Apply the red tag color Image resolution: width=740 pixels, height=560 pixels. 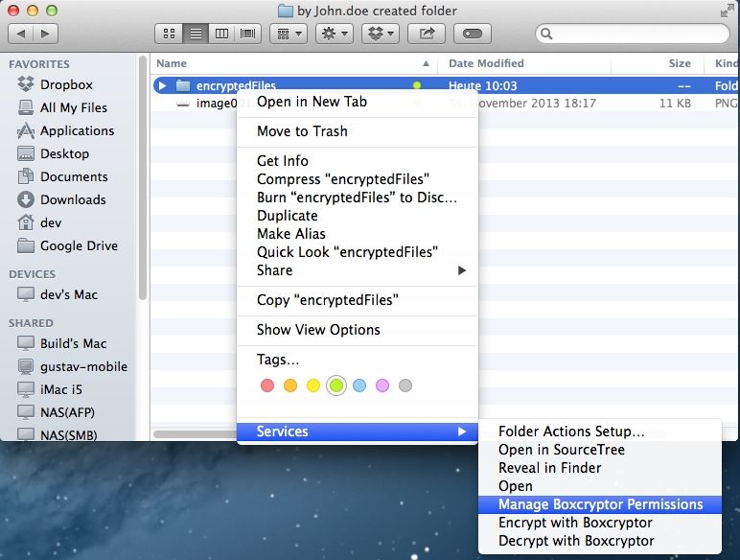click(267, 385)
